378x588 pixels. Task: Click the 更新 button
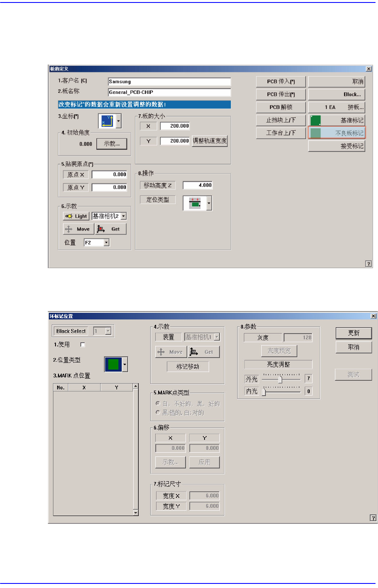click(x=354, y=333)
